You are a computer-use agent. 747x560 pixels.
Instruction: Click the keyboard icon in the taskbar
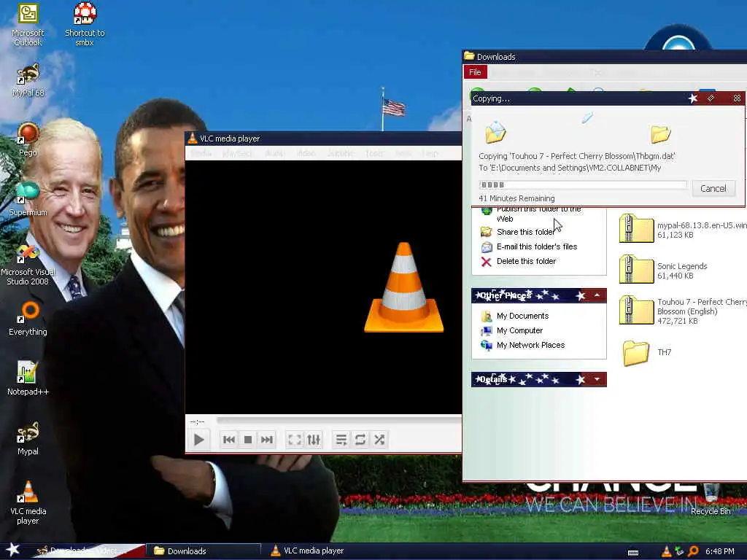point(633,553)
